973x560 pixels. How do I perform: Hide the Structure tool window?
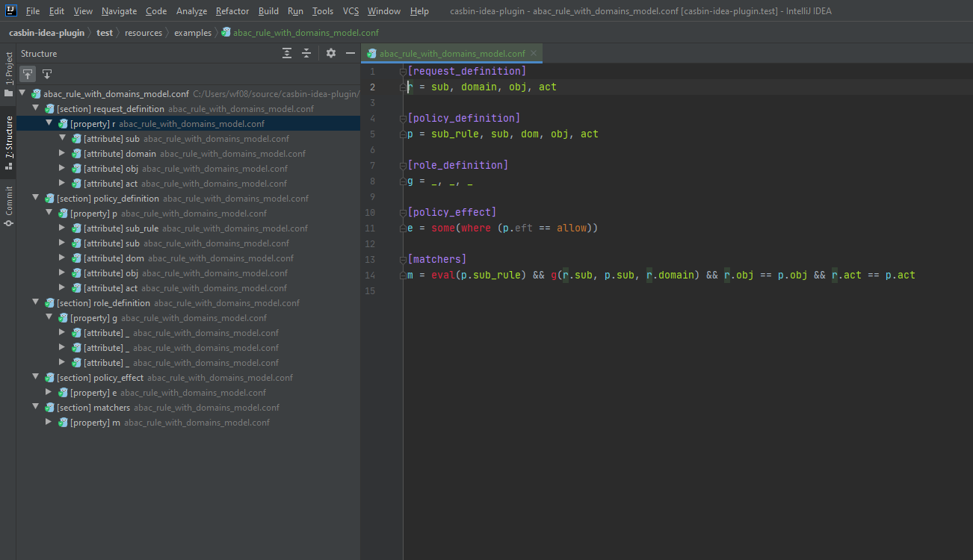(x=350, y=53)
